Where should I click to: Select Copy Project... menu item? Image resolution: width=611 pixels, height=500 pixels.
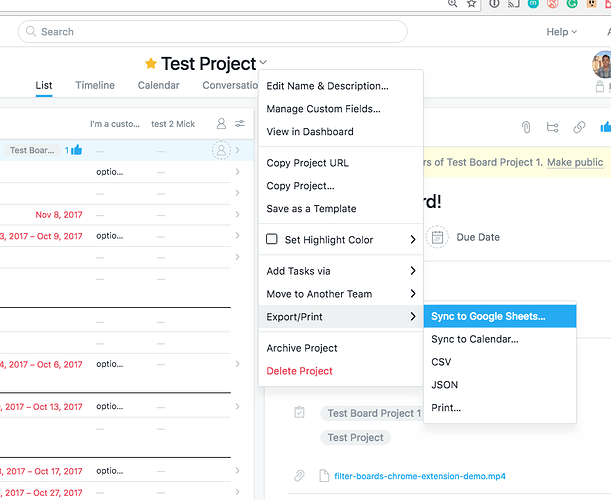coord(341,186)
